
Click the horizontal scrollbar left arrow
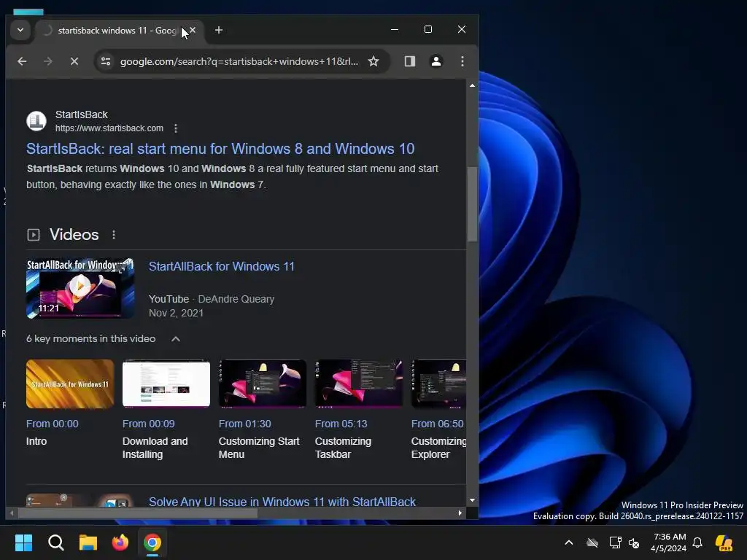click(12, 513)
